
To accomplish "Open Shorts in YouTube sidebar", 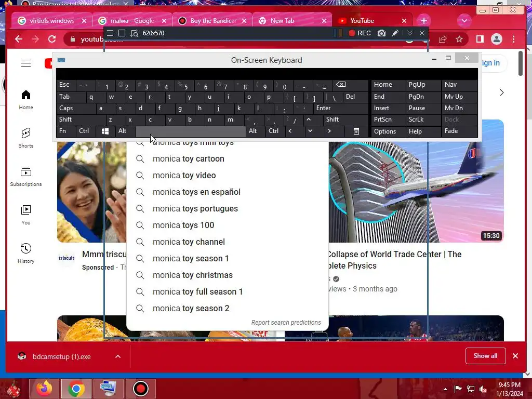I will coord(26,138).
